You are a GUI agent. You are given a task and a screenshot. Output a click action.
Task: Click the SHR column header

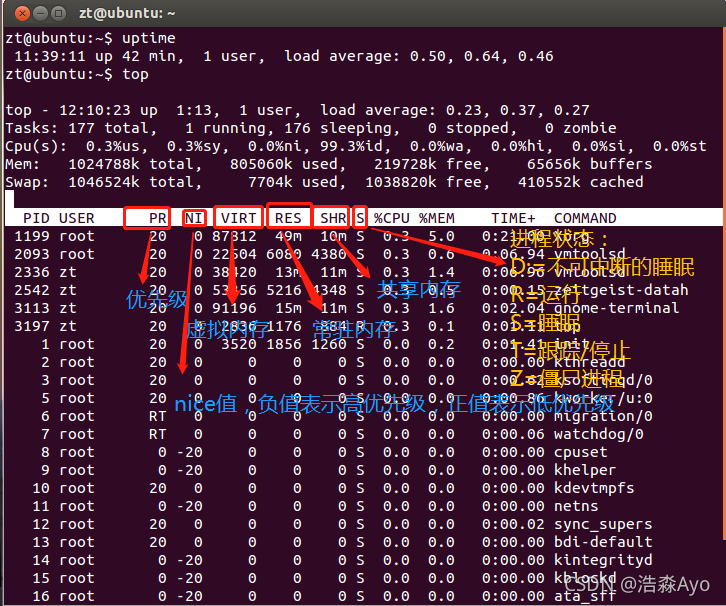pos(333,218)
